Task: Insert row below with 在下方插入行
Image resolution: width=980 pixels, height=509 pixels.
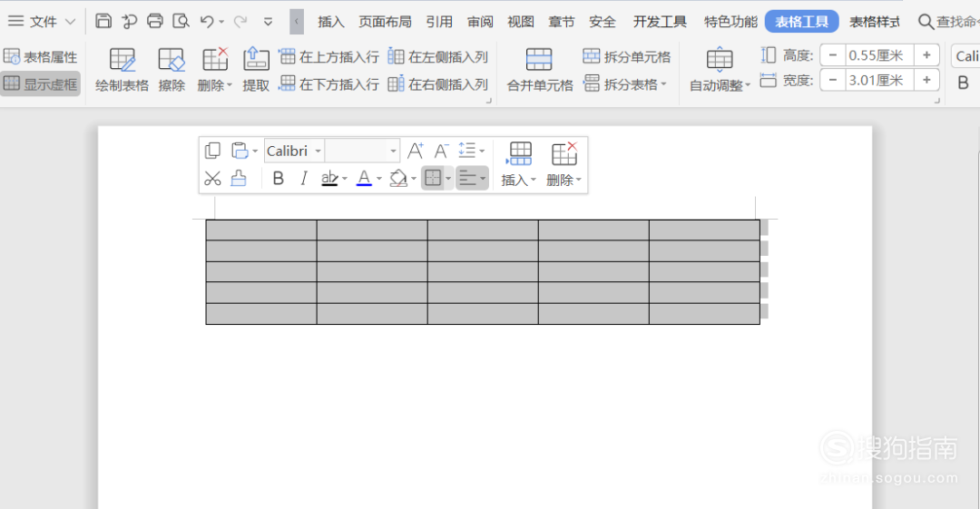Action: click(328, 83)
